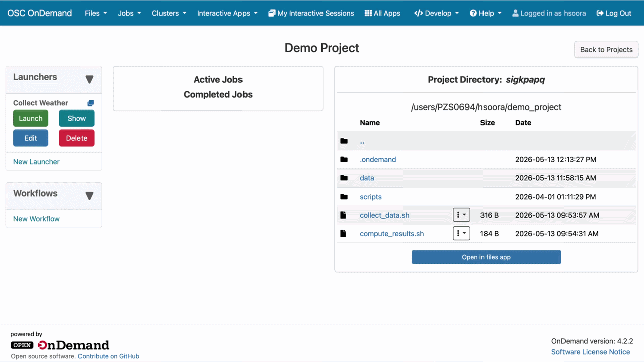Click the Demo Project title
Viewport: 644px width, 362px height.
[322, 48]
